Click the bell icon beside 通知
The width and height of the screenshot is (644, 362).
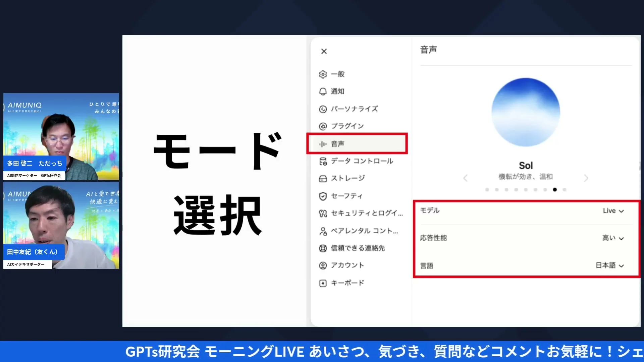coord(323,92)
